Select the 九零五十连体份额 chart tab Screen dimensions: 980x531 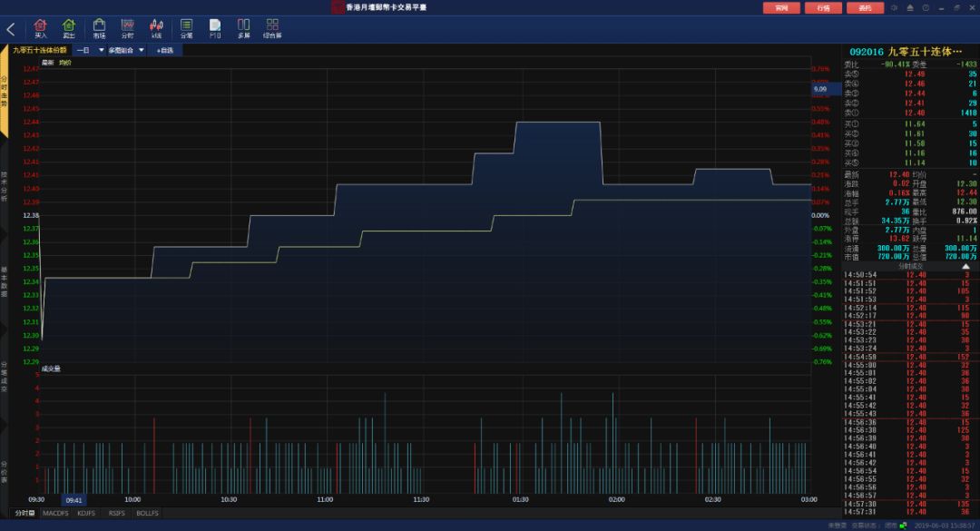coord(39,50)
